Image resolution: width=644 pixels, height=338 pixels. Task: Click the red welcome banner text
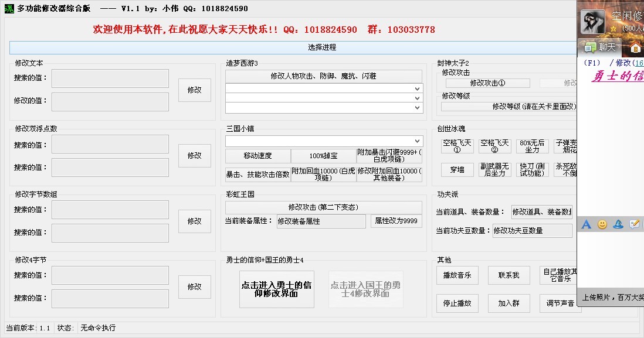tap(264, 29)
